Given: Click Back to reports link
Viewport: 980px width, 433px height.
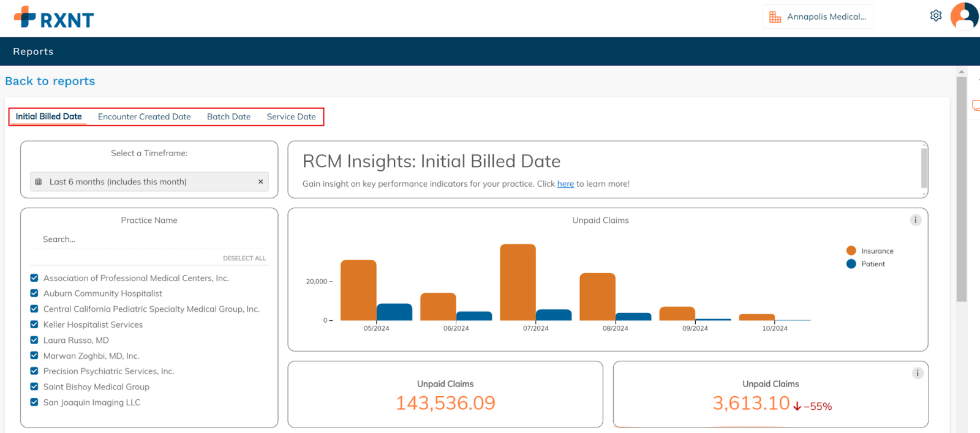Looking at the screenshot, I should click(50, 81).
